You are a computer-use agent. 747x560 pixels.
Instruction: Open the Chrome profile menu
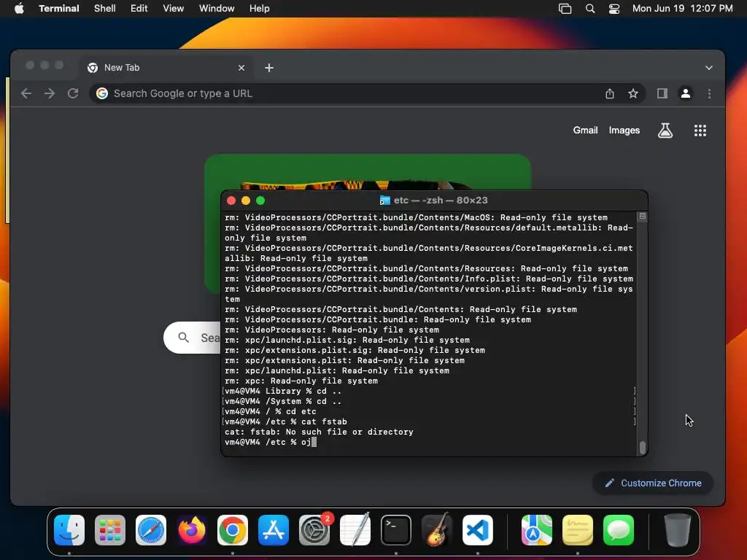click(x=686, y=93)
